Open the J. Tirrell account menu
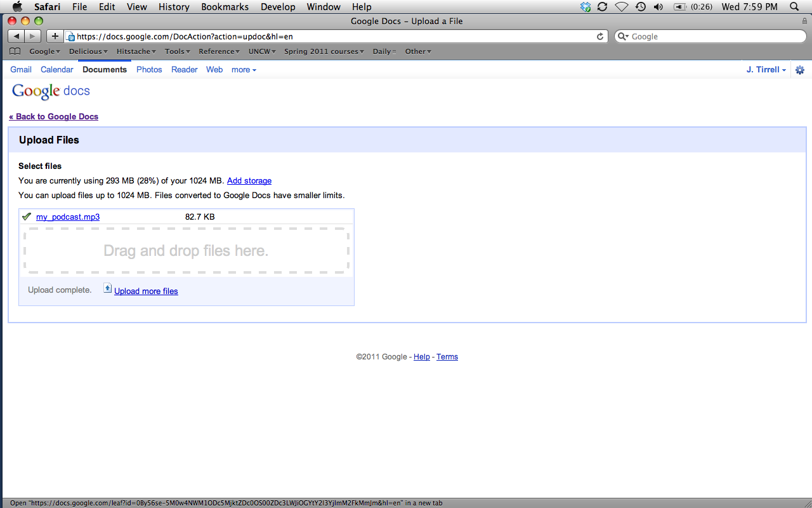 (x=766, y=69)
